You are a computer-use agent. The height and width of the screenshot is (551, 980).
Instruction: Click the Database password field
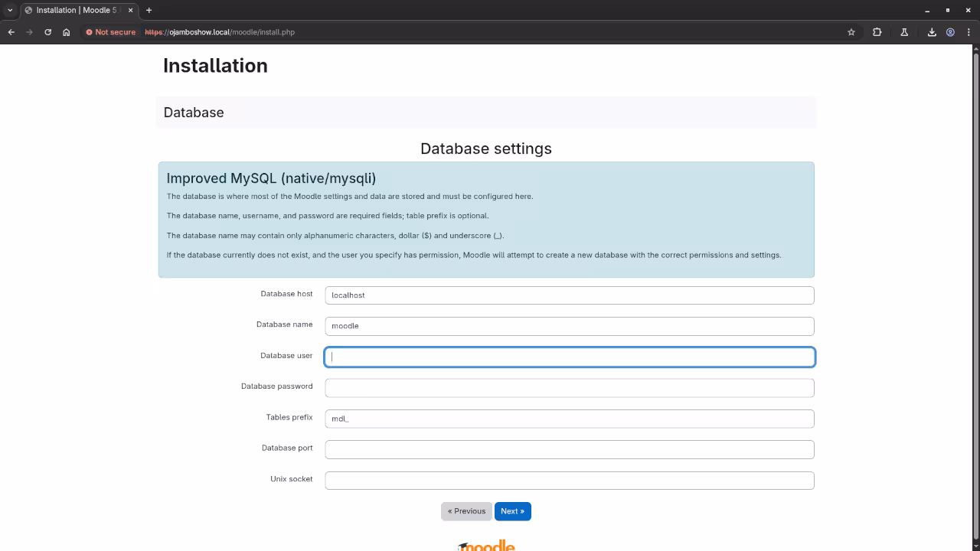[x=570, y=388]
